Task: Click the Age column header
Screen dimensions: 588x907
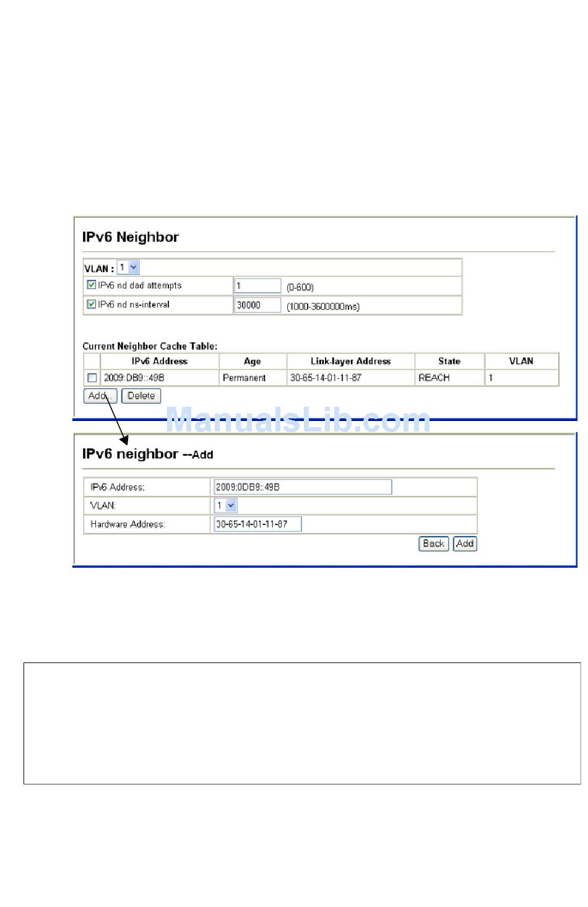Action: coord(253,362)
